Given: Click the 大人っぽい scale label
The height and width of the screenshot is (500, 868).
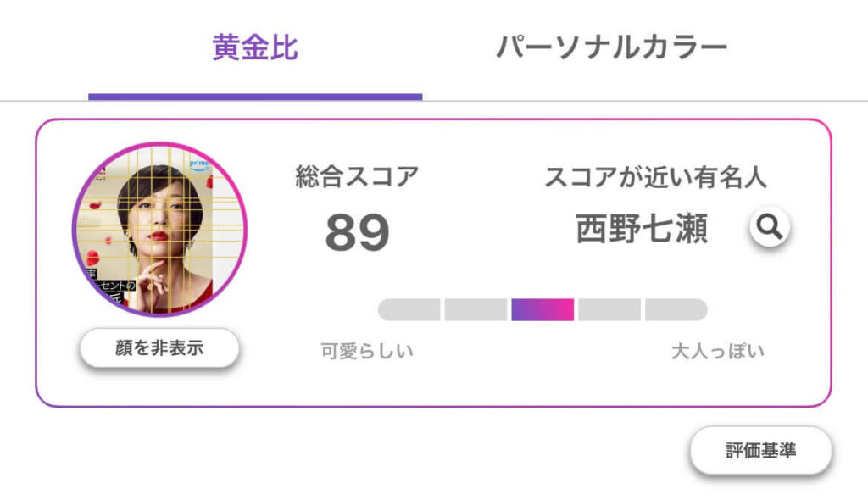Looking at the screenshot, I should point(718,351).
